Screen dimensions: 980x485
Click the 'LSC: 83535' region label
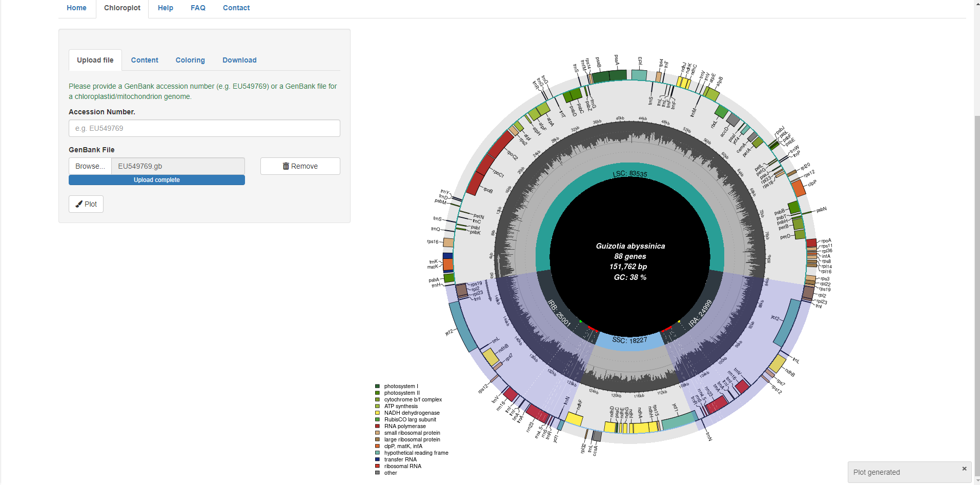point(630,174)
